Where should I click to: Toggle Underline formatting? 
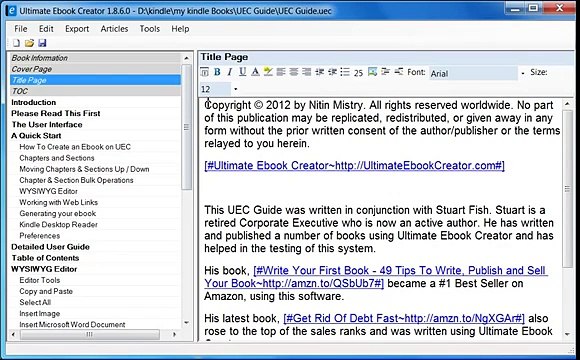click(242, 72)
